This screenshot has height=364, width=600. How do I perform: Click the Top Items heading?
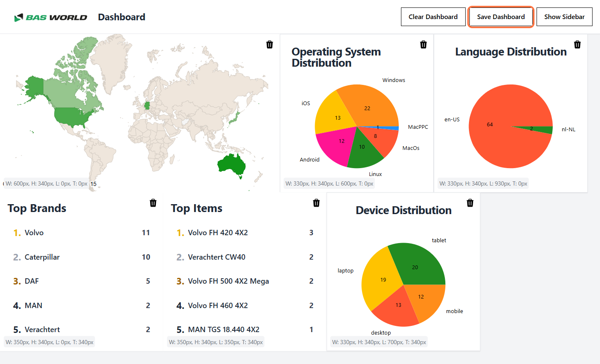coord(197,208)
